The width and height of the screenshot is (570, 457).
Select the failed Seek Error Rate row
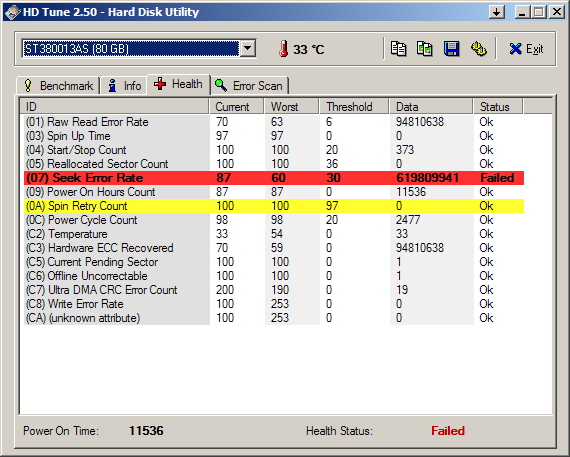click(x=274, y=178)
